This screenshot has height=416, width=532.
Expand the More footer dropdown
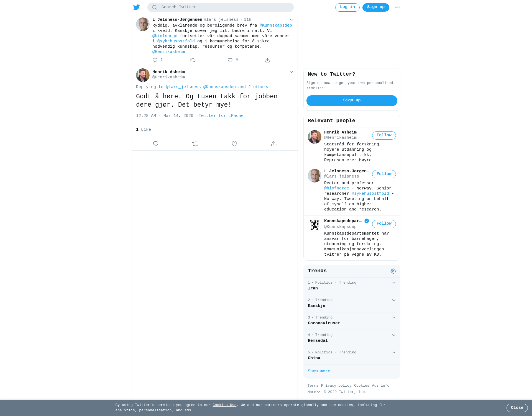314,392
